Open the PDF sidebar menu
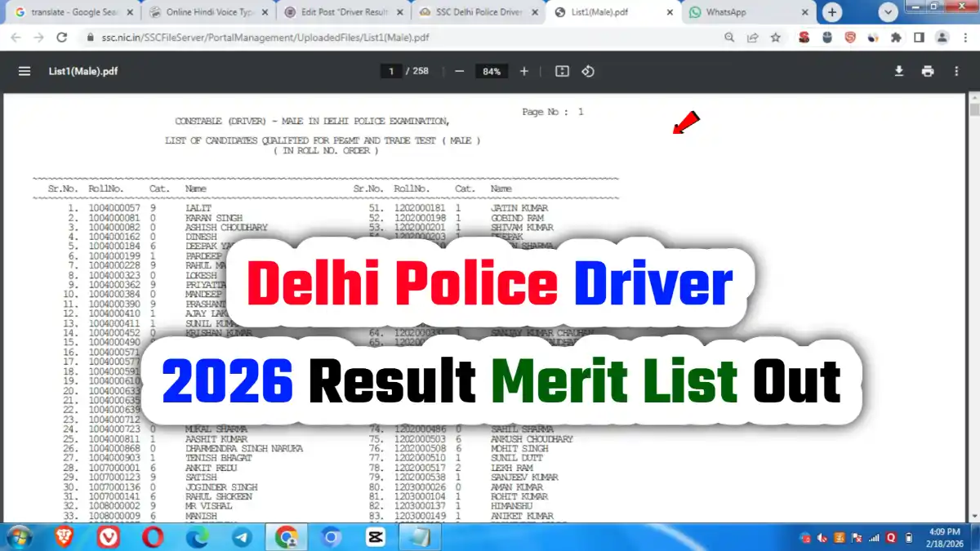Screen dimensions: 980x551 [x=24, y=71]
